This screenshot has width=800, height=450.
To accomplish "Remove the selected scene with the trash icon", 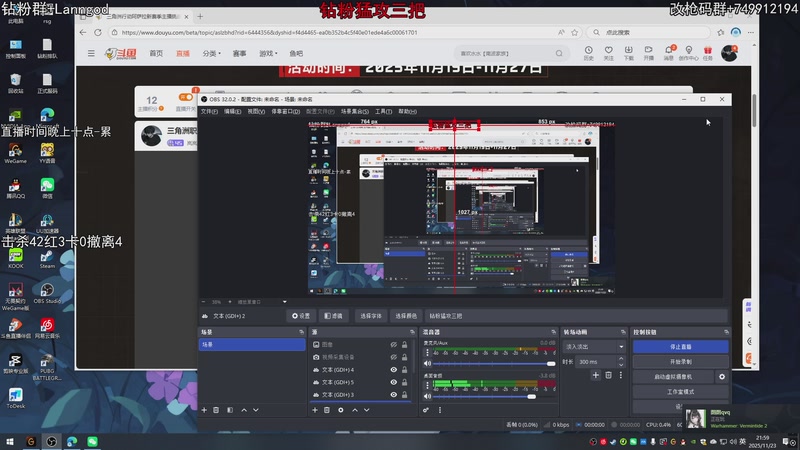I will pyautogui.click(x=216, y=410).
